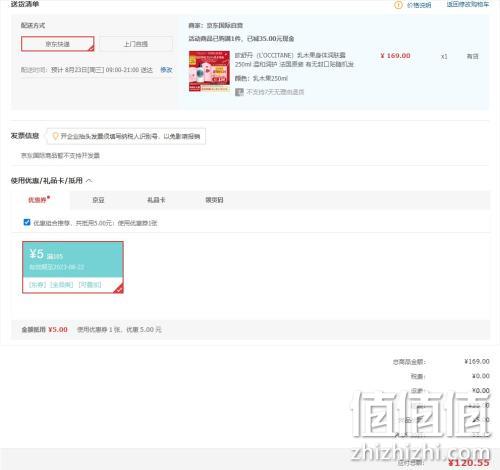
Task: Click the 有货 stock status text
Action: [x=472, y=56]
